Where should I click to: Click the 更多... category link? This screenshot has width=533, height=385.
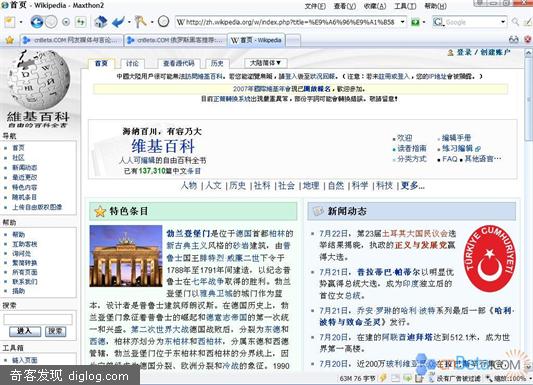pos(412,186)
